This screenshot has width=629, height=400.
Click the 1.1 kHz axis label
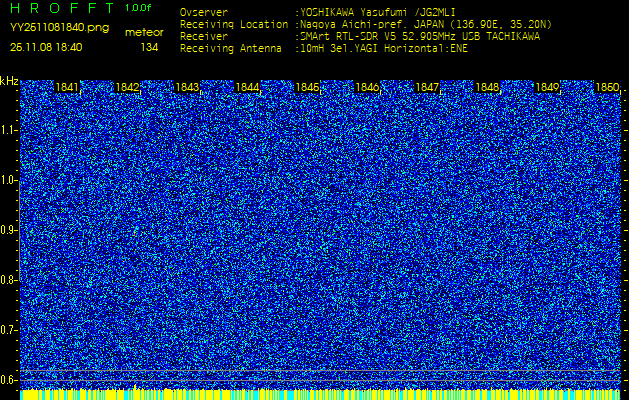[8, 130]
